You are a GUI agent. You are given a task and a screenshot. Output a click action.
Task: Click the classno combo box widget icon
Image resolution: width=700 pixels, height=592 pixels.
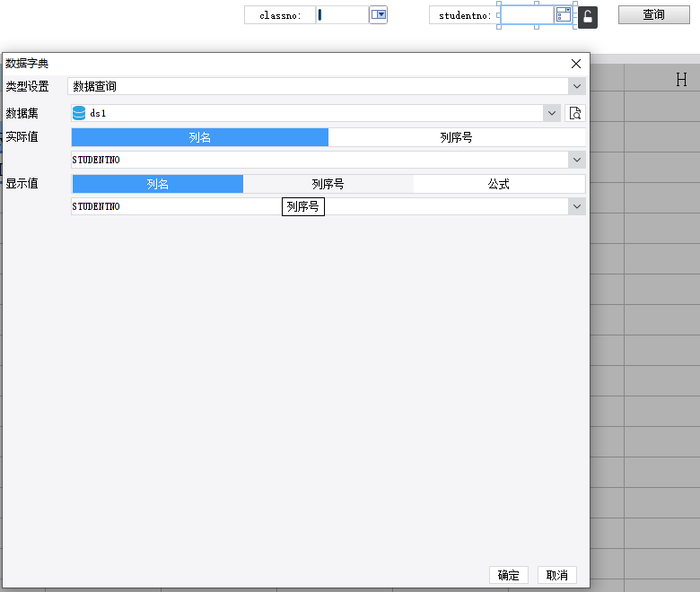[378, 14]
